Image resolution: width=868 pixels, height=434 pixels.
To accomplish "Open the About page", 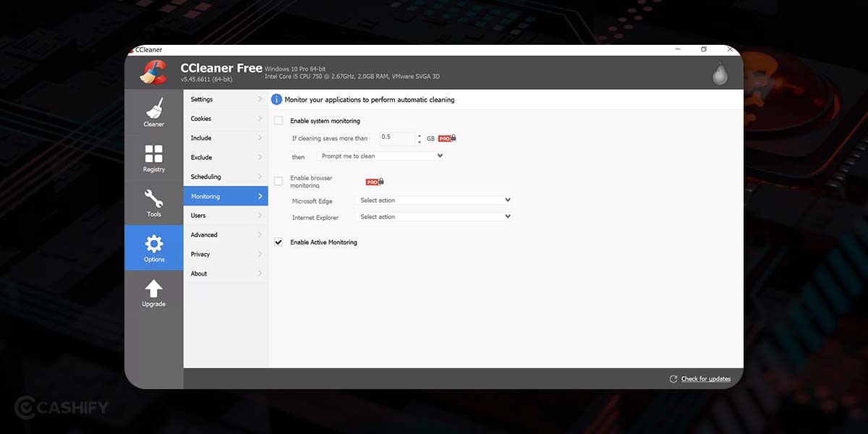I will tap(224, 273).
